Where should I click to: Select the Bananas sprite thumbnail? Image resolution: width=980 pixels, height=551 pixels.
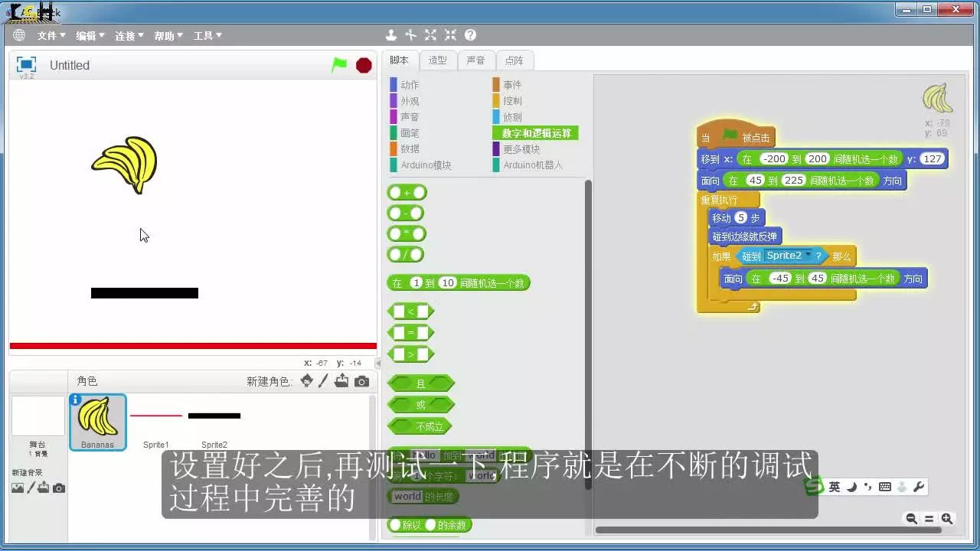tap(98, 422)
